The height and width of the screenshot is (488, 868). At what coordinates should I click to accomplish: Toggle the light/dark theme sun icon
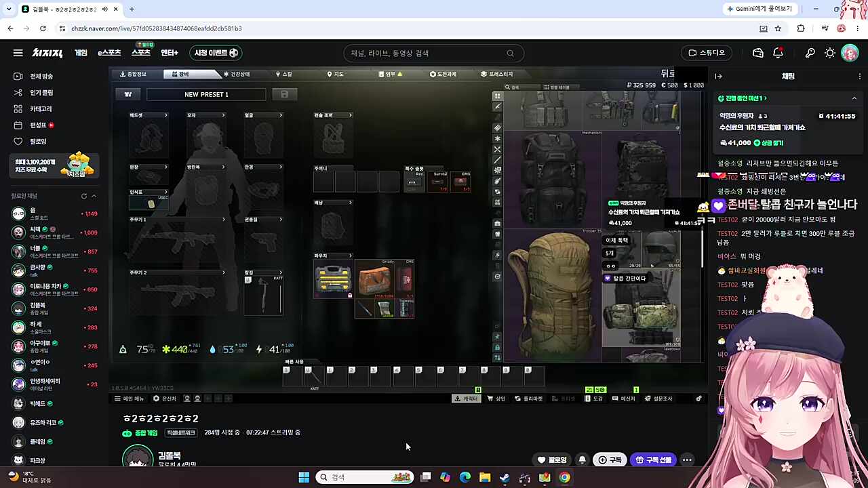pyautogui.click(x=829, y=53)
